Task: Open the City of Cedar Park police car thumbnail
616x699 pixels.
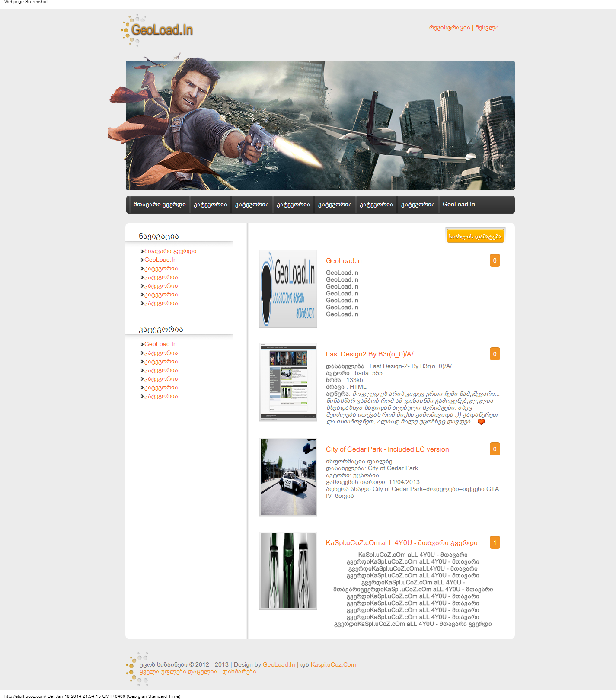Action: coord(288,478)
